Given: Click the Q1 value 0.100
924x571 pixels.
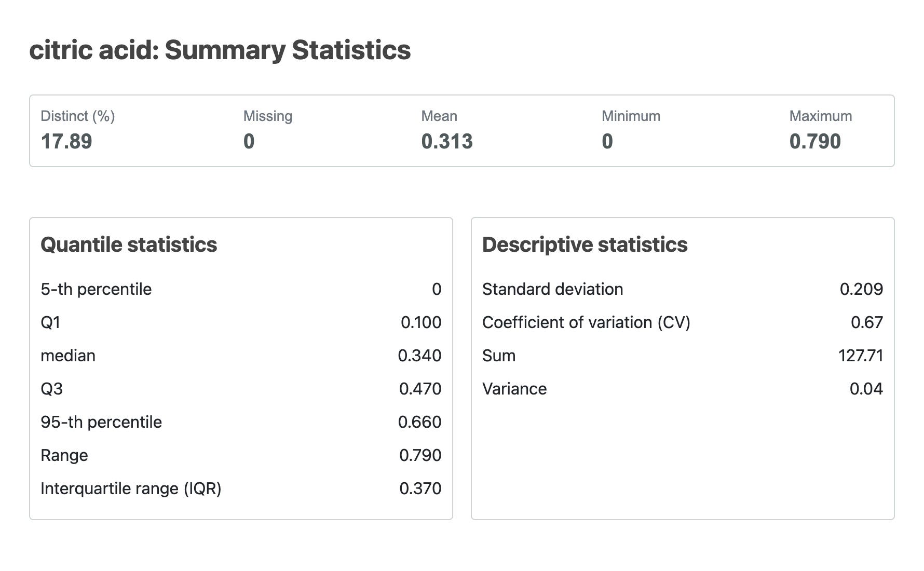Looking at the screenshot, I should click(421, 322).
